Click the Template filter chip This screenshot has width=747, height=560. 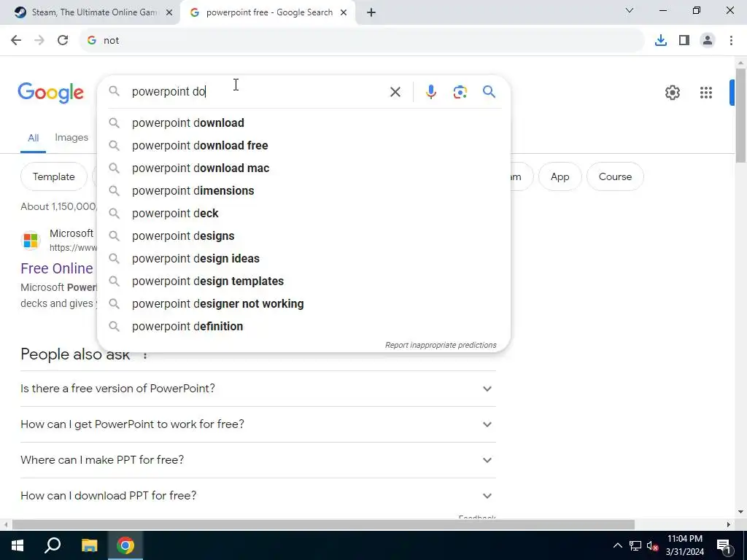[x=53, y=176]
